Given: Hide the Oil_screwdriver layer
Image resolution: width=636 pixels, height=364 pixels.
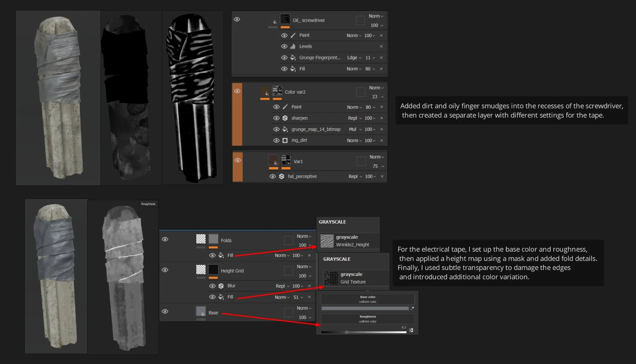Looking at the screenshot, I should (237, 19).
